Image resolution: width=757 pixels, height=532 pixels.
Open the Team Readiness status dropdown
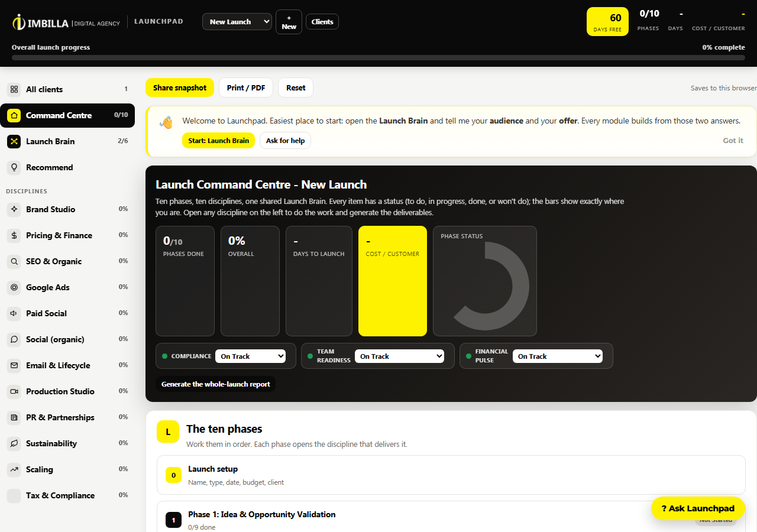pyautogui.click(x=399, y=356)
